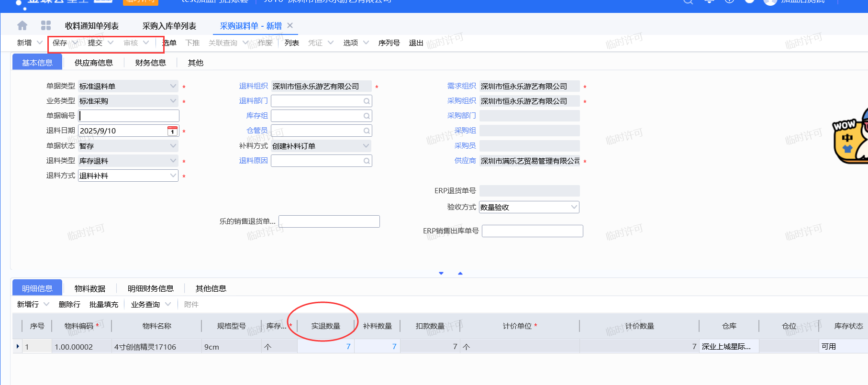Go to the home page icon
This screenshot has width=868, height=385.
pos(22,26)
